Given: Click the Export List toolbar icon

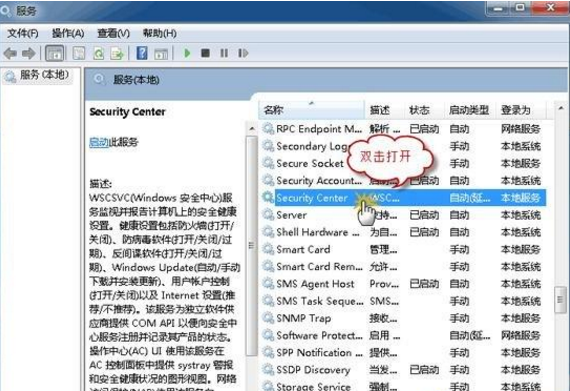Looking at the screenshot, I should (x=117, y=53).
